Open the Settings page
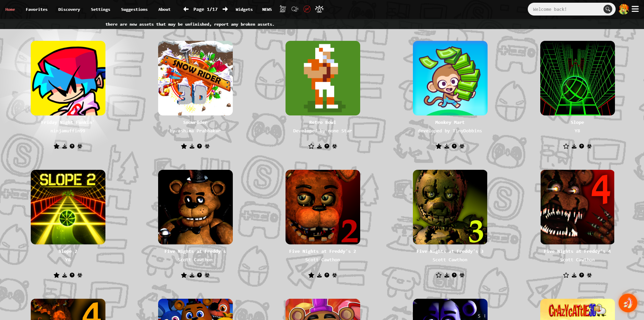 (x=100, y=9)
